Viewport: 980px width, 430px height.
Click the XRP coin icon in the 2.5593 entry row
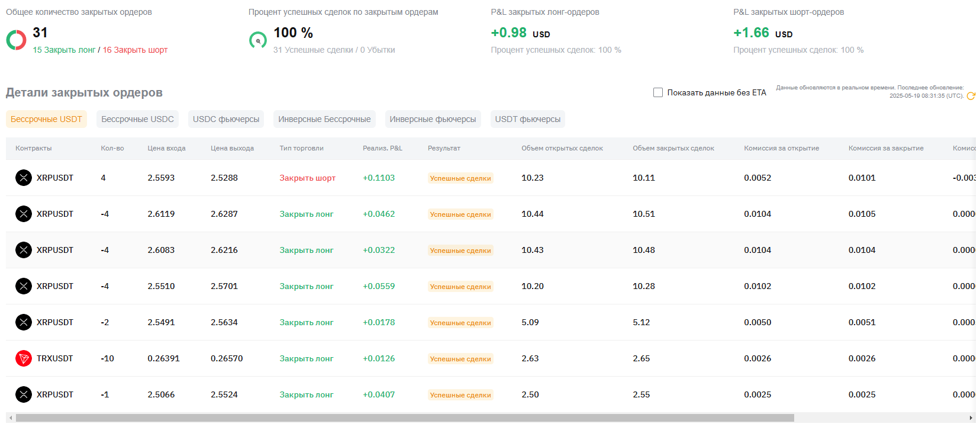click(24, 178)
